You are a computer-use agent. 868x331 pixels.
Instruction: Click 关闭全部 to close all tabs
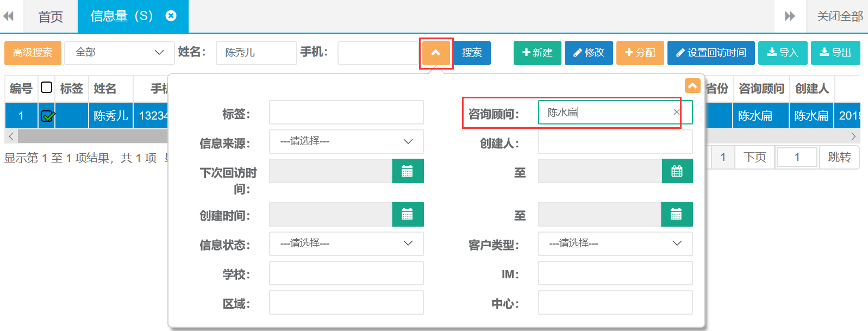(839, 16)
